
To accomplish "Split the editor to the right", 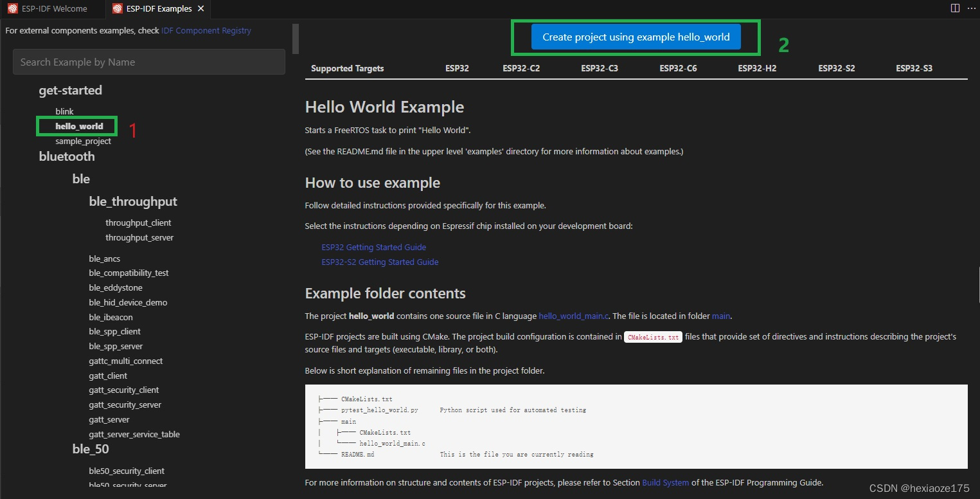I will click(955, 8).
